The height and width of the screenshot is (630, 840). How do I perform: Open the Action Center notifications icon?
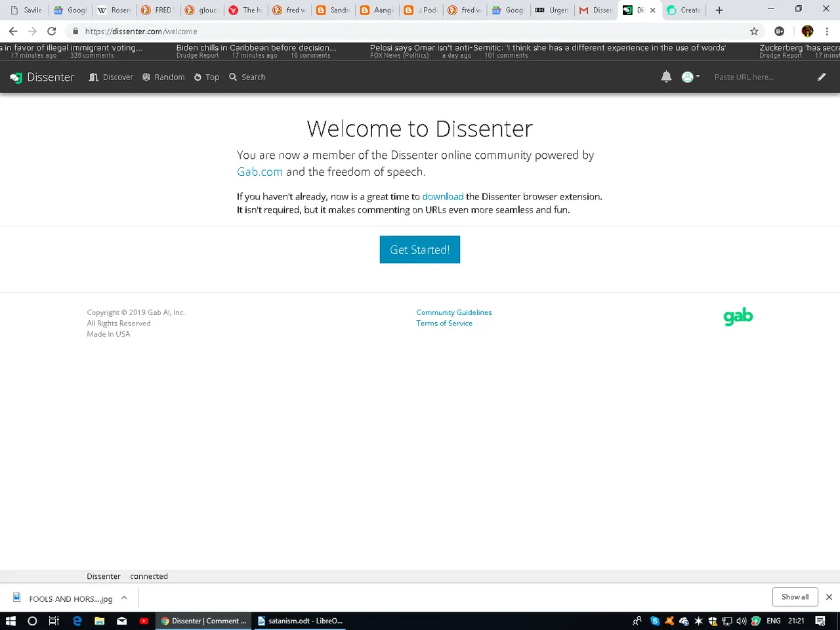tap(820, 621)
